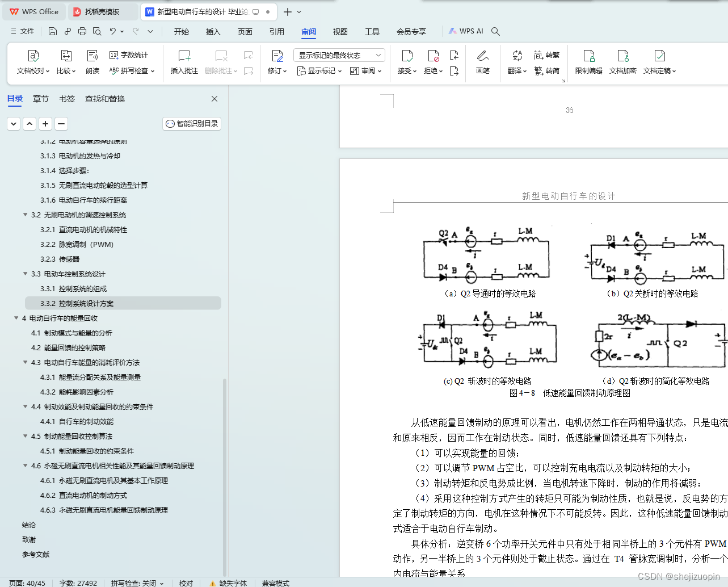
Task: Open the 显示标记的最终状态 dropdown
Action: (x=339, y=55)
